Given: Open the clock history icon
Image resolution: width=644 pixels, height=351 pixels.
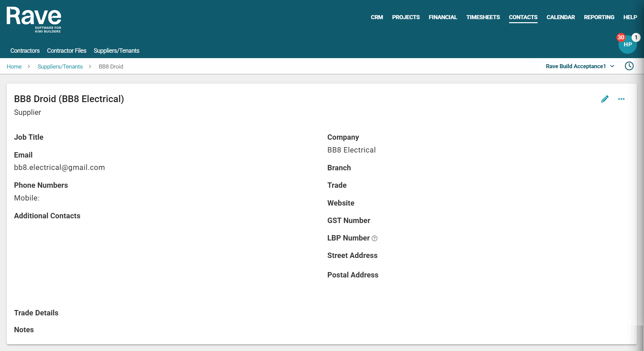Looking at the screenshot, I should point(629,66).
